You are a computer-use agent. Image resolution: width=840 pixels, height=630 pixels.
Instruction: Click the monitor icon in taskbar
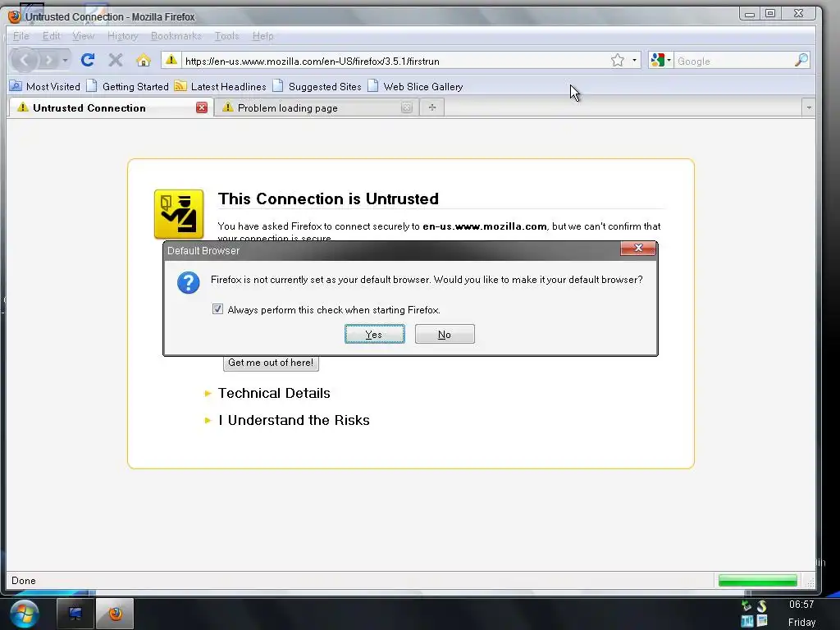[x=75, y=614]
